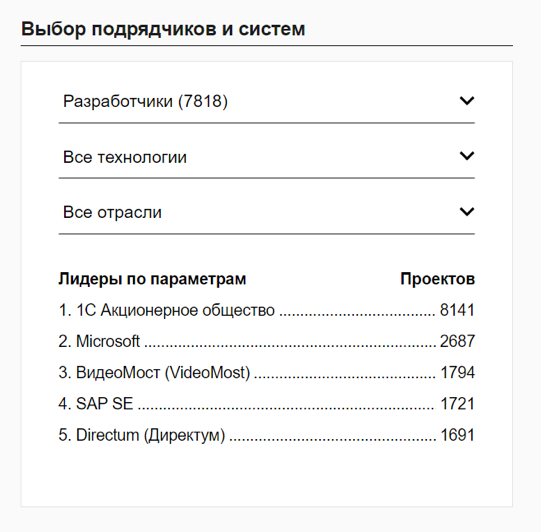Screen dimensions: 541x532
Task: Click the Лидеры по параметрам header
Action: click(x=152, y=279)
